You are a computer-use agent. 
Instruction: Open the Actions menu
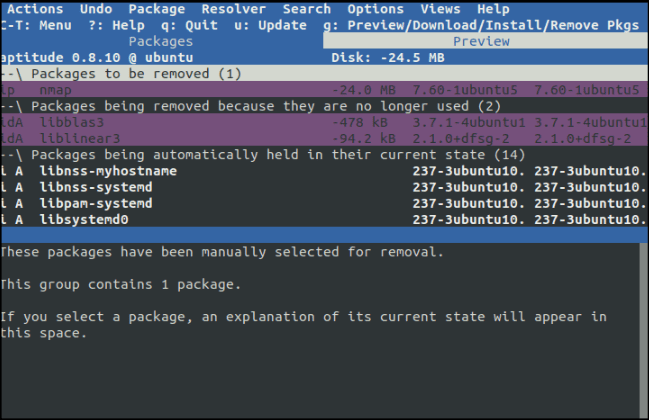[34, 9]
